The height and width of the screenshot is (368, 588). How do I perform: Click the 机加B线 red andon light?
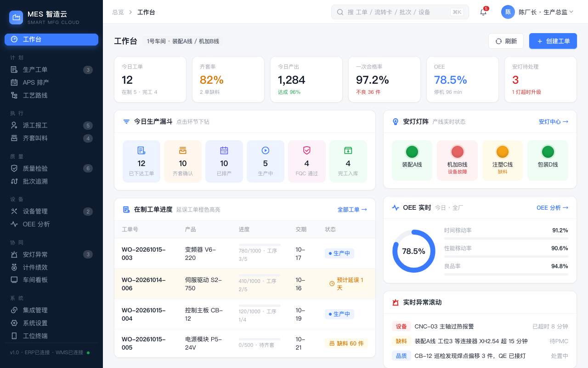[458, 152]
